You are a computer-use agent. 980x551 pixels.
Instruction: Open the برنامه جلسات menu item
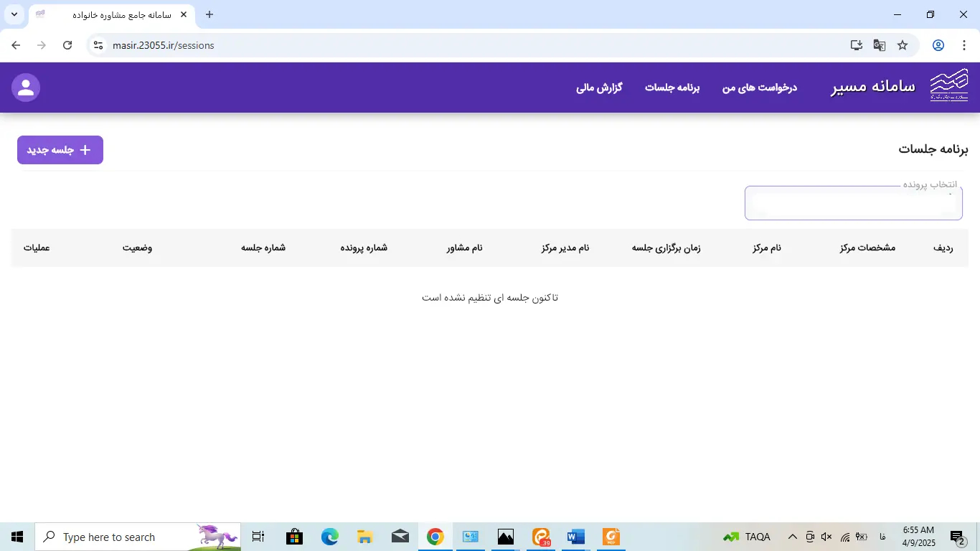click(x=672, y=88)
